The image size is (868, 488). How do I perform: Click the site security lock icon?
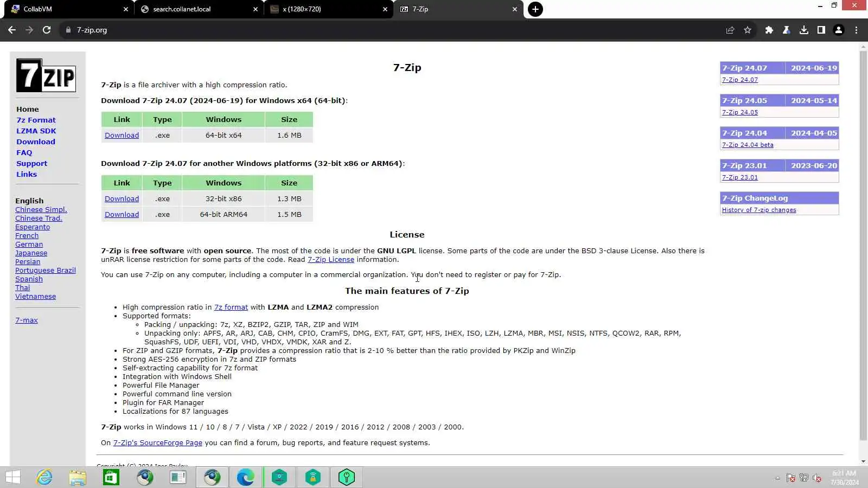[x=68, y=30]
